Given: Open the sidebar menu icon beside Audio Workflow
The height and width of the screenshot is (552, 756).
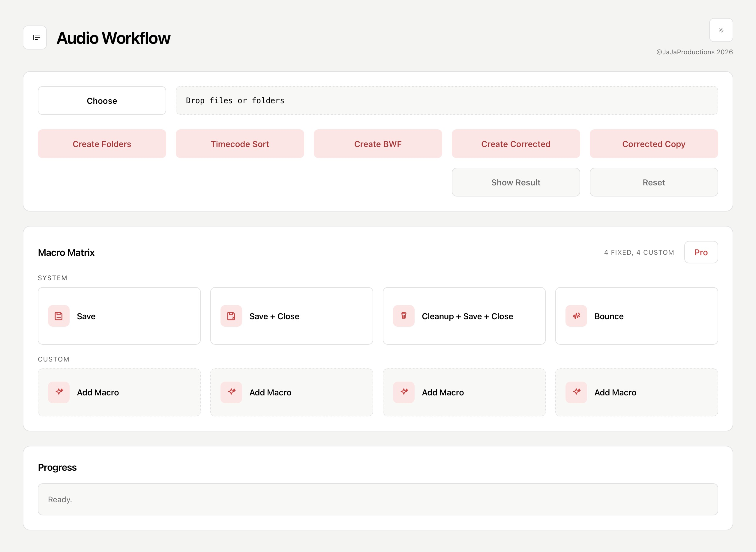Looking at the screenshot, I should pyautogui.click(x=35, y=37).
